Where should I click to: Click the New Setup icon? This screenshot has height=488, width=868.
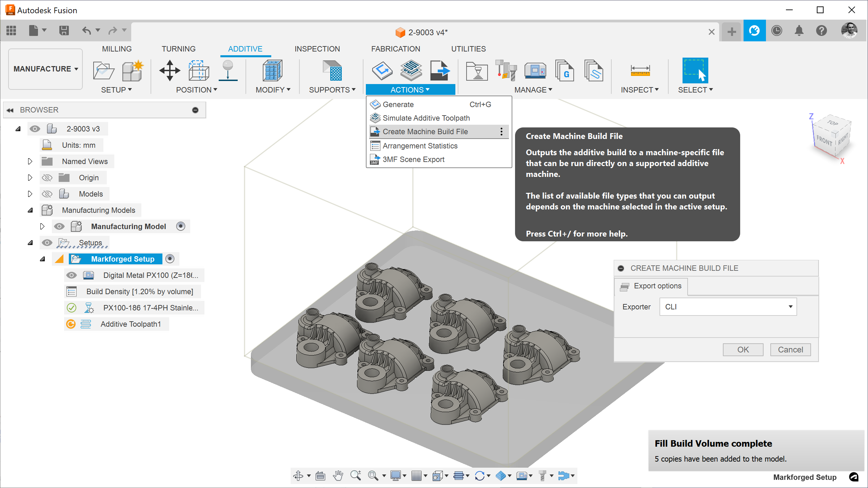pyautogui.click(x=103, y=70)
